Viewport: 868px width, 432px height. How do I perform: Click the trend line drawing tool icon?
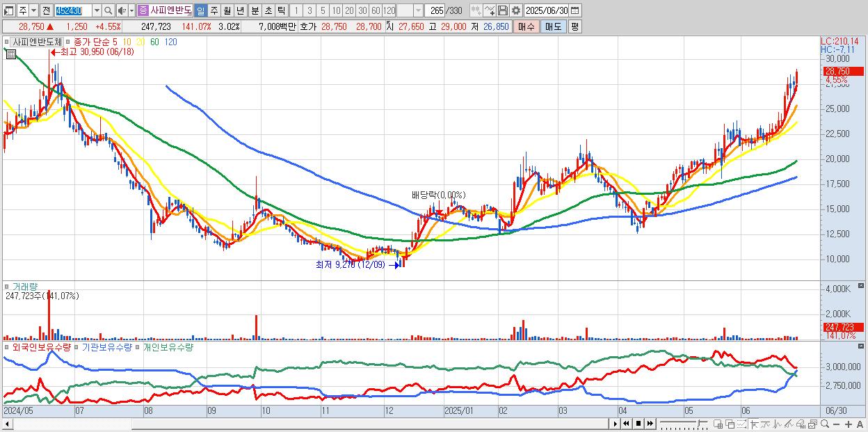point(766,424)
